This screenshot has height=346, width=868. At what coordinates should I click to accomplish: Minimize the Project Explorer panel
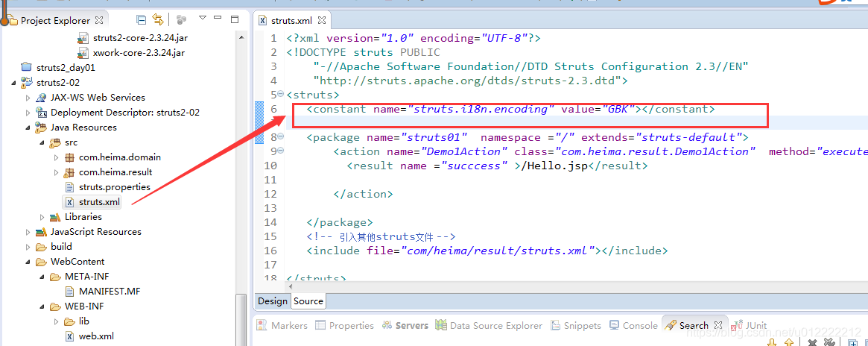pos(218,19)
